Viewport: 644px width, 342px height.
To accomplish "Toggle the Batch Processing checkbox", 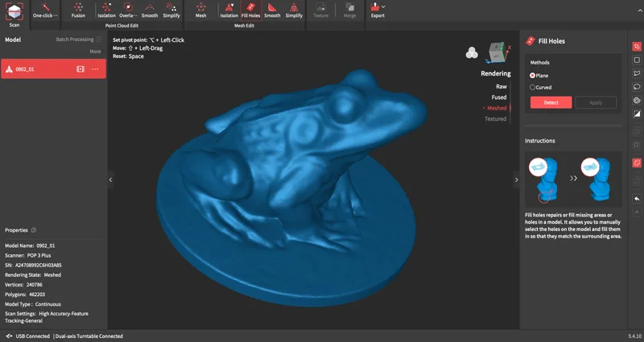I will [x=98, y=39].
